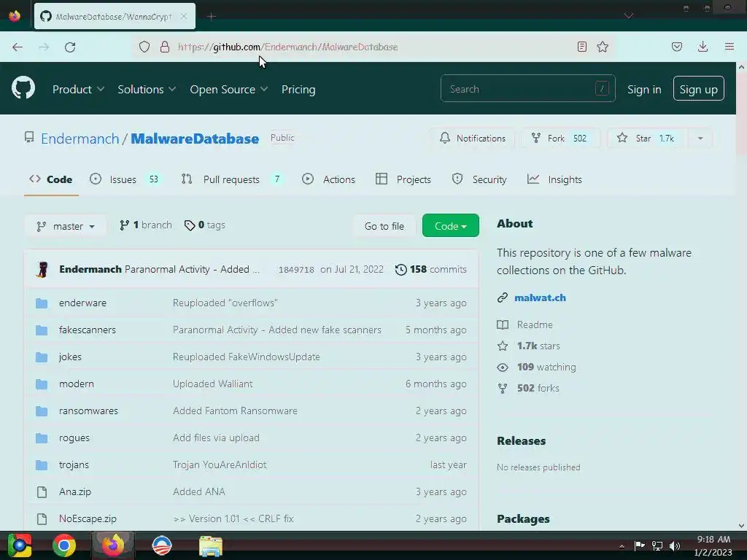
Task: Open the Insights tab
Action: tap(554, 179)
